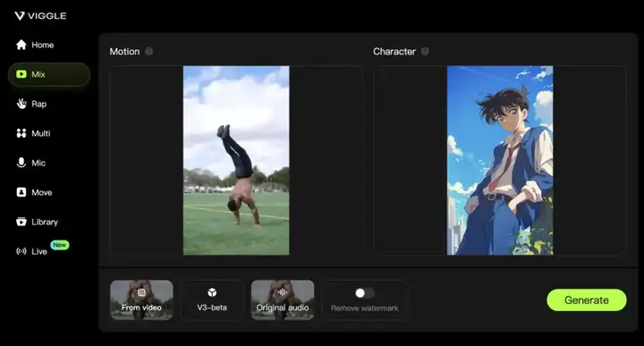Click the New badge beside Live

click(60, 245)
